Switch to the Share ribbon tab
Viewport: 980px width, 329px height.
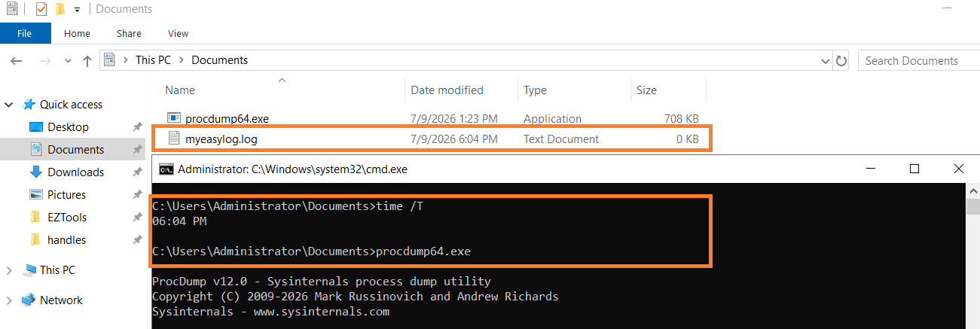coord(129,33)
